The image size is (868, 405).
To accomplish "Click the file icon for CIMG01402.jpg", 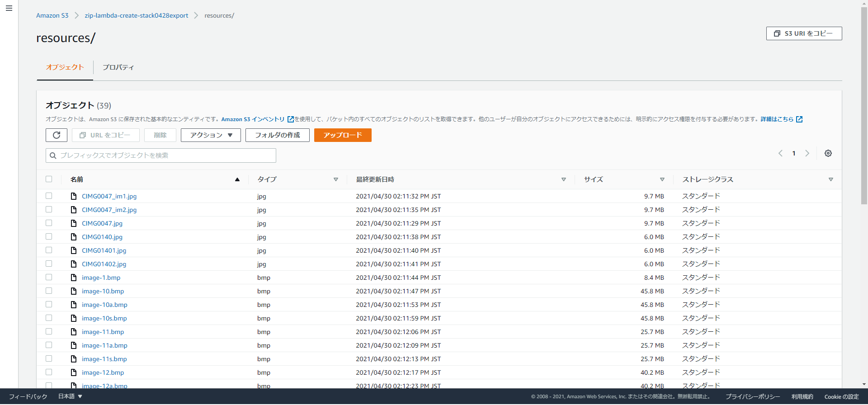I will click(x=74, y=264).
